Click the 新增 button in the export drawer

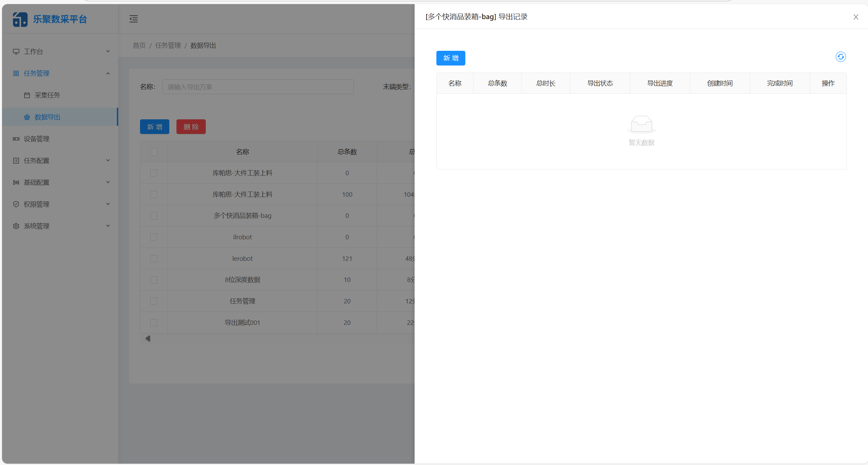[x=450, y=58]
